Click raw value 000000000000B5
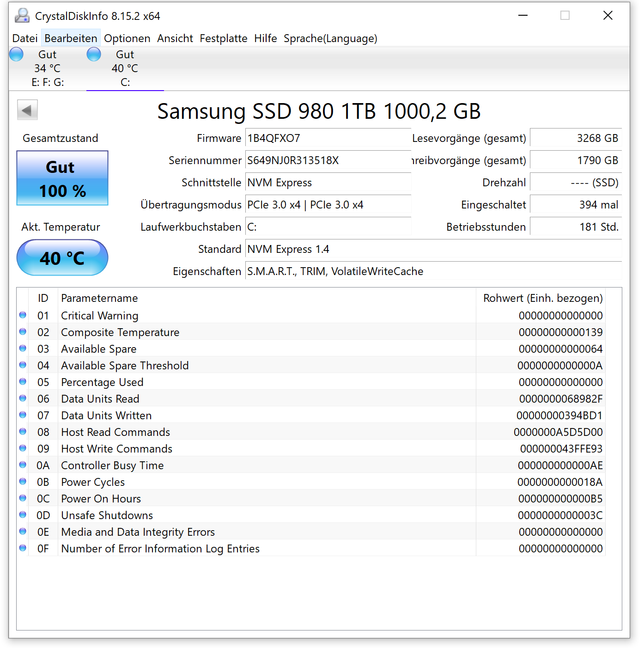The height and width of the screenshot is (649, 644). 560,499
